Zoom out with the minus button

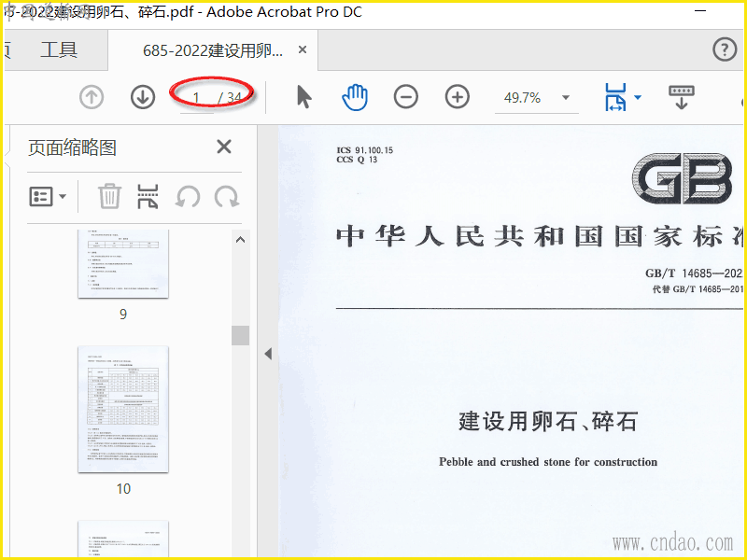406,97
